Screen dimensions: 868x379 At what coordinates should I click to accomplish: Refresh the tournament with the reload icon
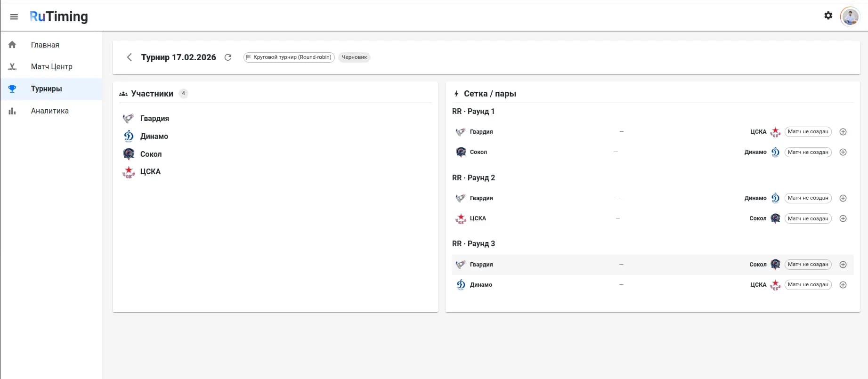point(228,57)
